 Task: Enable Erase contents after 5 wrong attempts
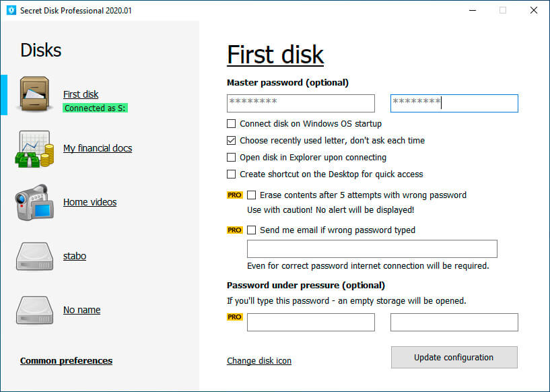pos(252,195)
